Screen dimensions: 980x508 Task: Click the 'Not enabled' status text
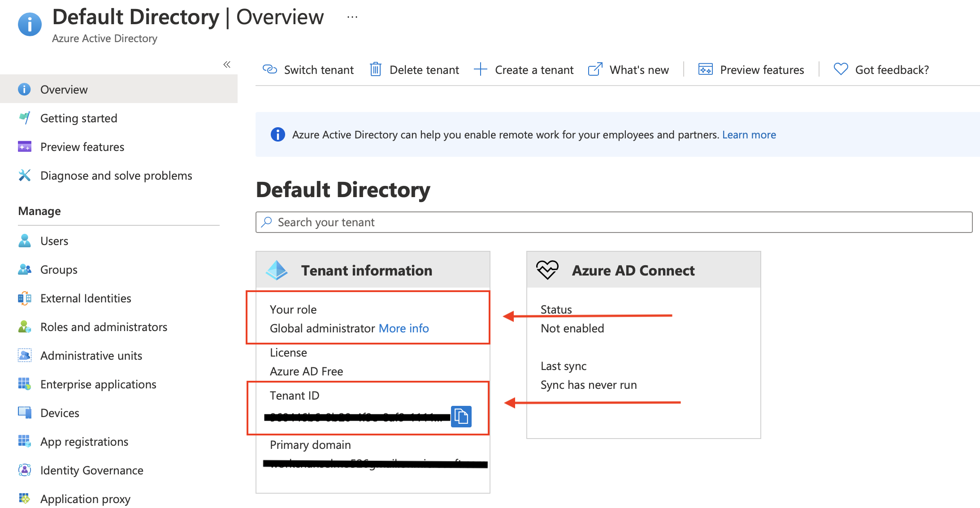(x=572, y=328)
